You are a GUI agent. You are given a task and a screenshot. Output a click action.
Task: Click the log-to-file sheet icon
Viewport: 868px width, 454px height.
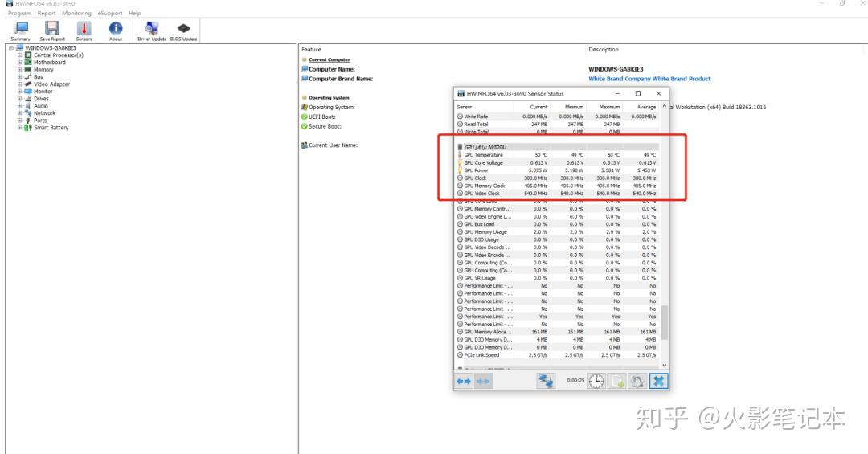pyautogui.click(x=617, y=381)
